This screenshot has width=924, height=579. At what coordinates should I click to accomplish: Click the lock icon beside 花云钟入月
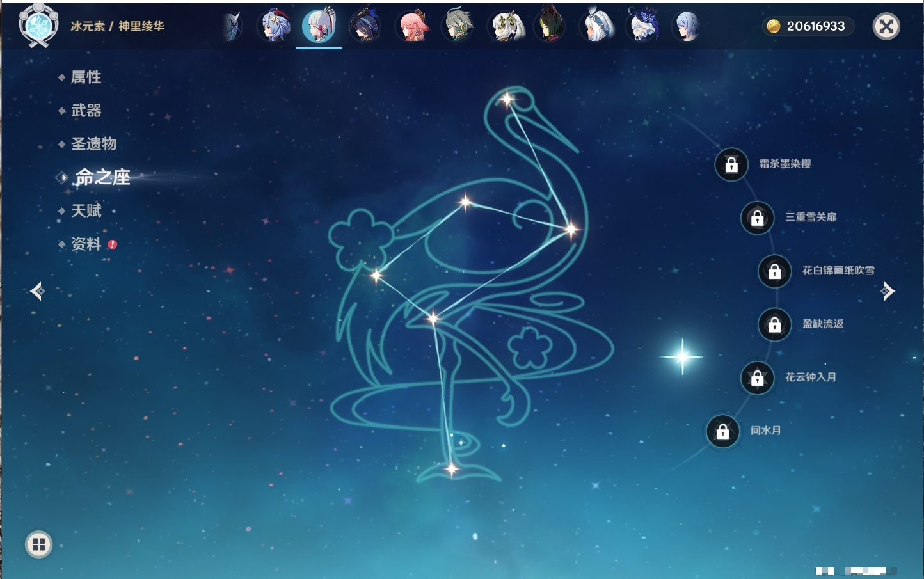(x=758, y=377)
